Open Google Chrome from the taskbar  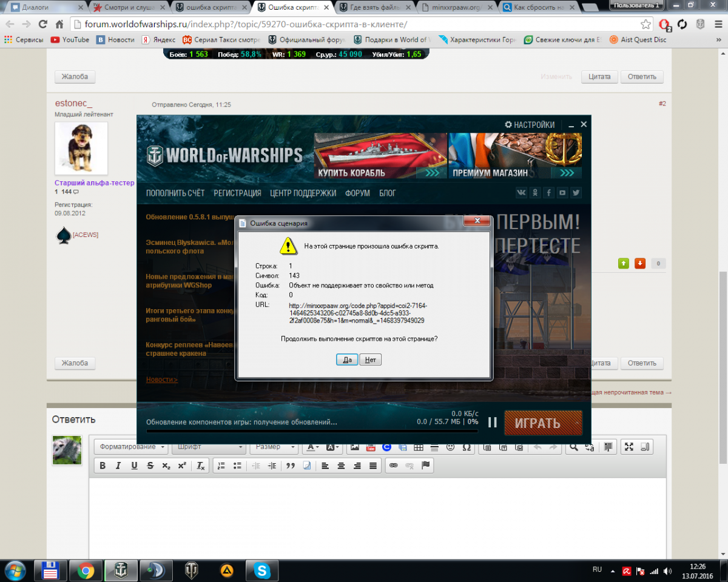tap(86, 570)
